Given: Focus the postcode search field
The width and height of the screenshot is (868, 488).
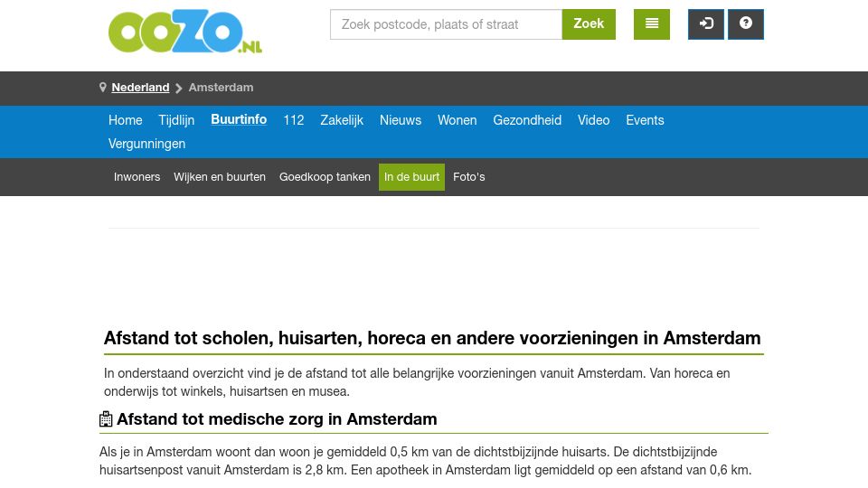Looking at the screenshot, I should [446, 24].
